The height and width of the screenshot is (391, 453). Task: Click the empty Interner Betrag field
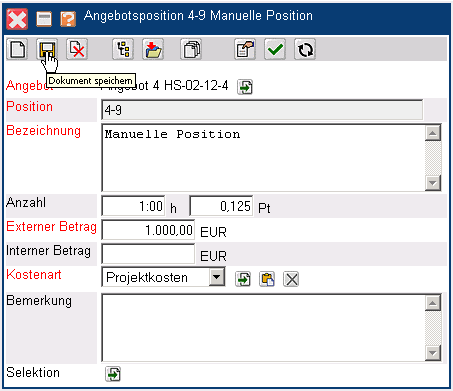click(x=148, y=254)
